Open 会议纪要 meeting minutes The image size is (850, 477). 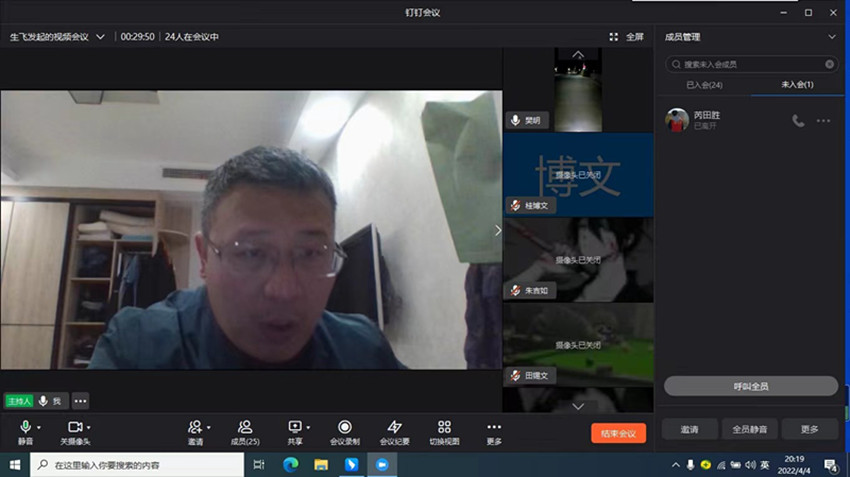point(394,428)
